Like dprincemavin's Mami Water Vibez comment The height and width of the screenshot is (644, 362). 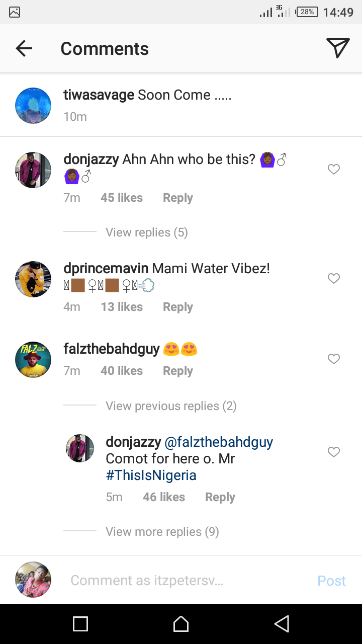[334, 278]
